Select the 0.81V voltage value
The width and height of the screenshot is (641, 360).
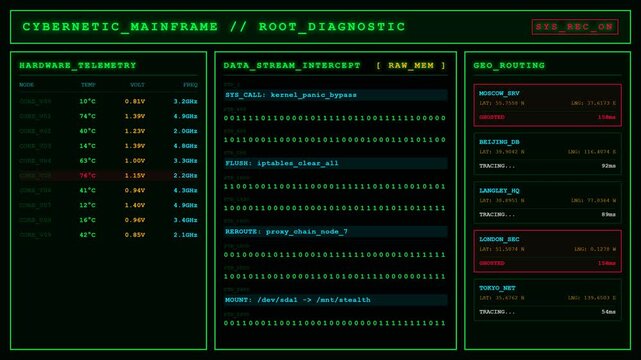coord(135,101)
